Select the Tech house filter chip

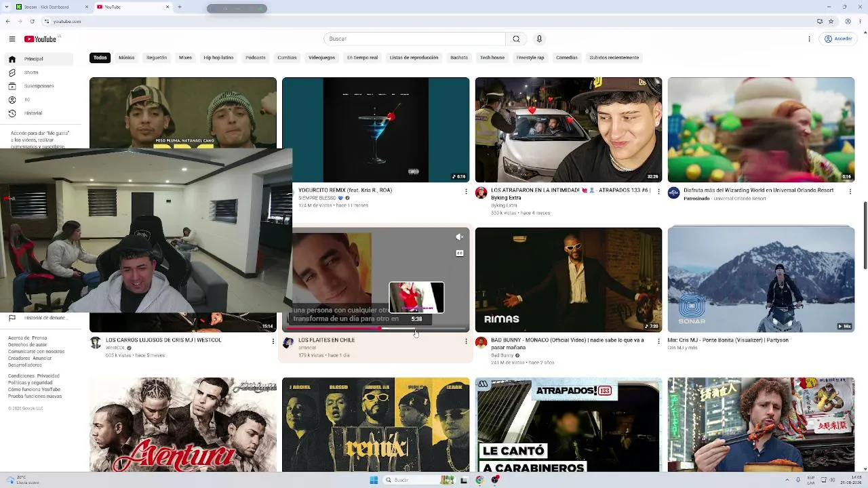click(x=492, y=58)
